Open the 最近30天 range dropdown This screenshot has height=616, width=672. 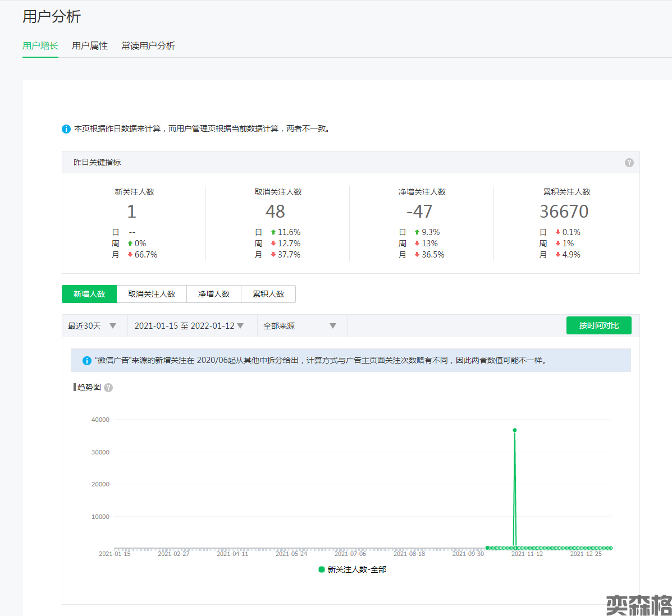(92, 326)
